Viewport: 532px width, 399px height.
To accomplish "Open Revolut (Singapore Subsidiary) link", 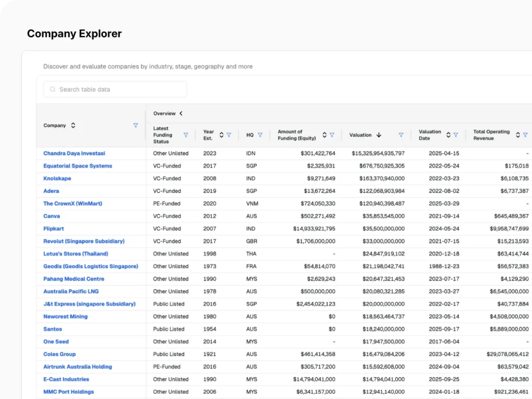I will point(84,241).
